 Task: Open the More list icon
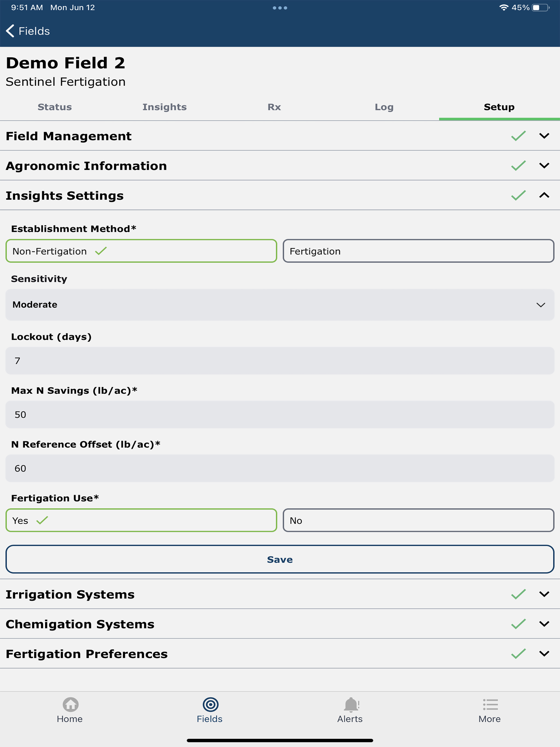click(490, 704)
